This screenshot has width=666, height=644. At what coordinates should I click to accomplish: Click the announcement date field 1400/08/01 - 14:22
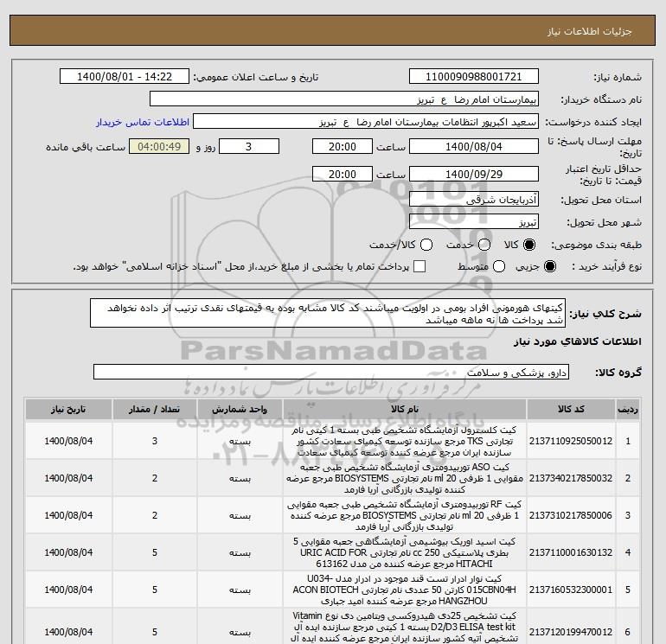coord(125,77)
